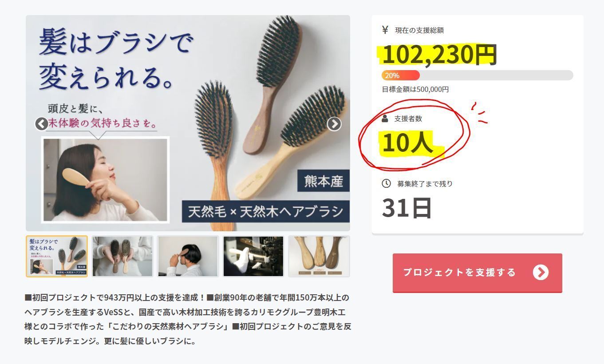The height and width of the screenshot is (364, 604).
Task: Click the 20% funding progress bar
Action: pyautogui.click(x=478, y=75)
